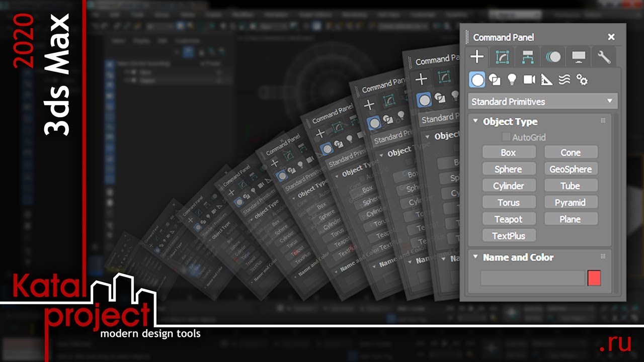Pick the Tube primitive button
644x362 pixels.
point(571,186)
